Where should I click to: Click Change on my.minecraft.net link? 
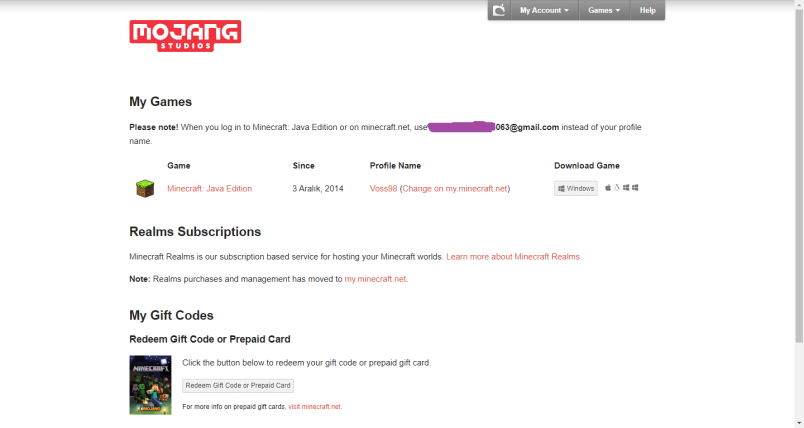tap(455, 189)
